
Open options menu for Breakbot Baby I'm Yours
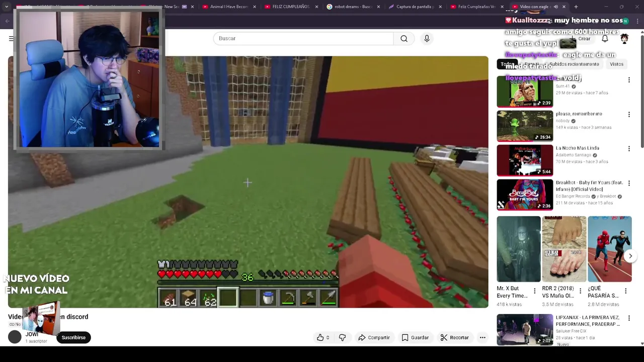(629, 183)
